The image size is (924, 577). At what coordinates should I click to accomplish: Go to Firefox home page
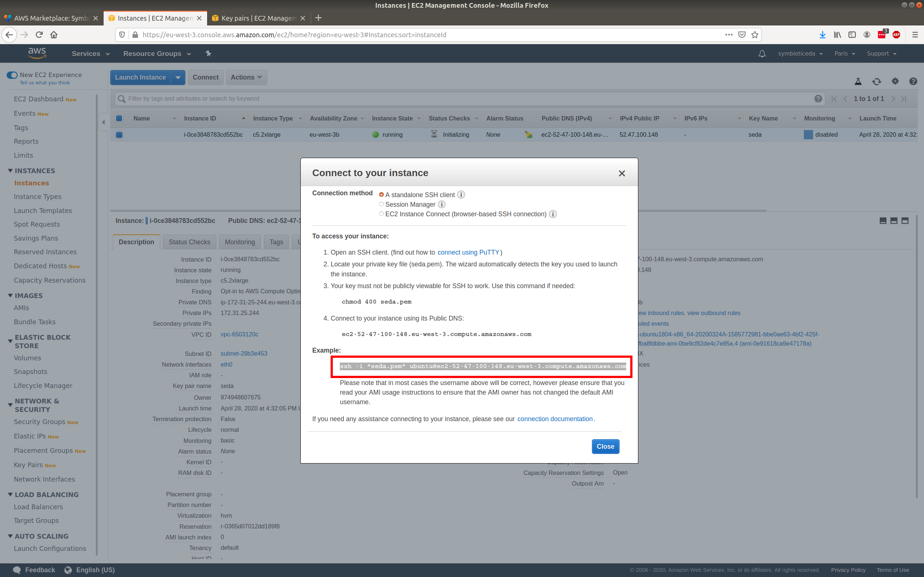click(54, 35)
